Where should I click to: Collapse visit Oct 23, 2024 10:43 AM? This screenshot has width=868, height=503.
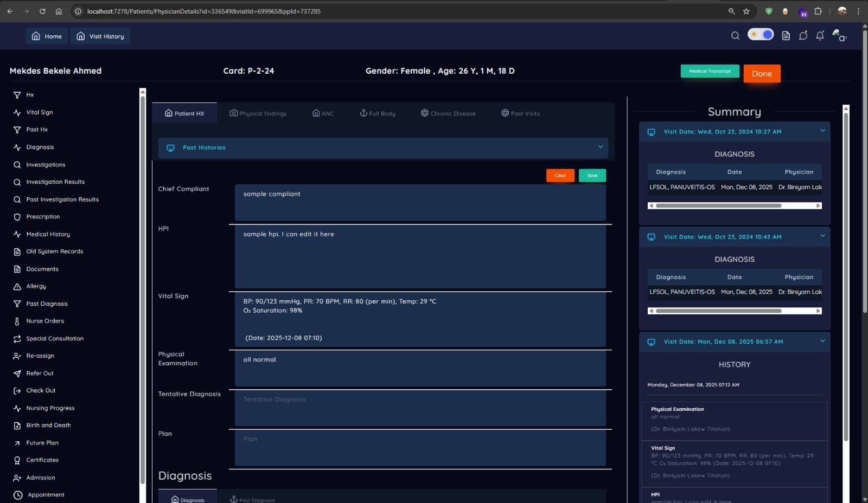pyautogui.click(x=822, y=236)
